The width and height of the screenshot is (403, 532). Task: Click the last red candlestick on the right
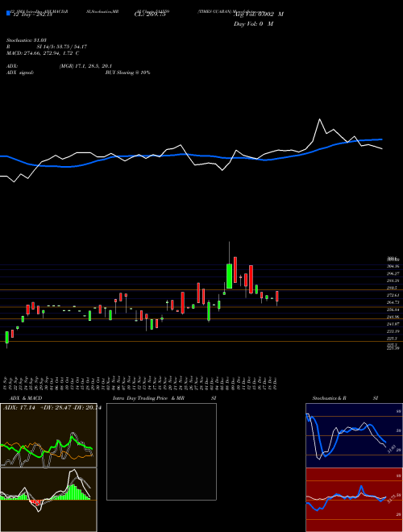click(277, 296)
